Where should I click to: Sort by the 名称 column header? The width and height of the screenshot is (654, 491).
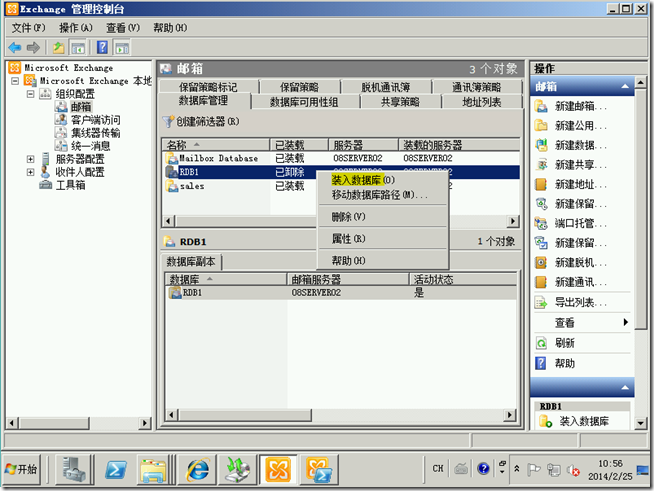pos(216,145)
